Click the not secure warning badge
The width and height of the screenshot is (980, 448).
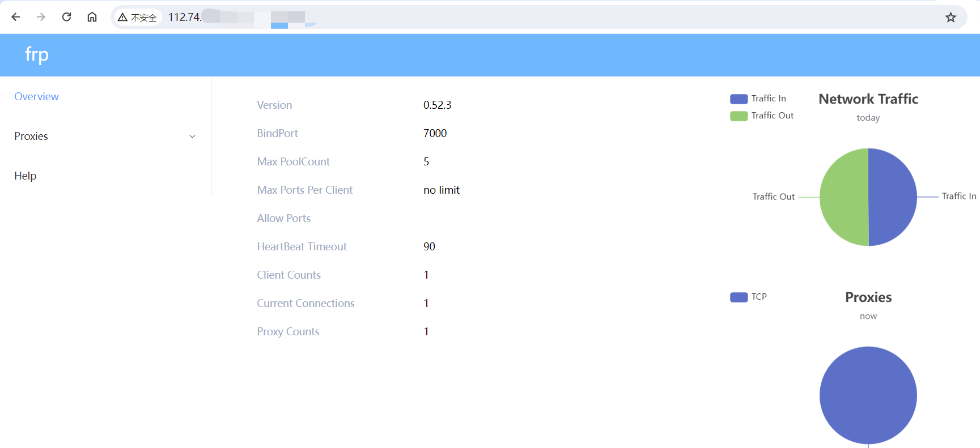point(137,18)
